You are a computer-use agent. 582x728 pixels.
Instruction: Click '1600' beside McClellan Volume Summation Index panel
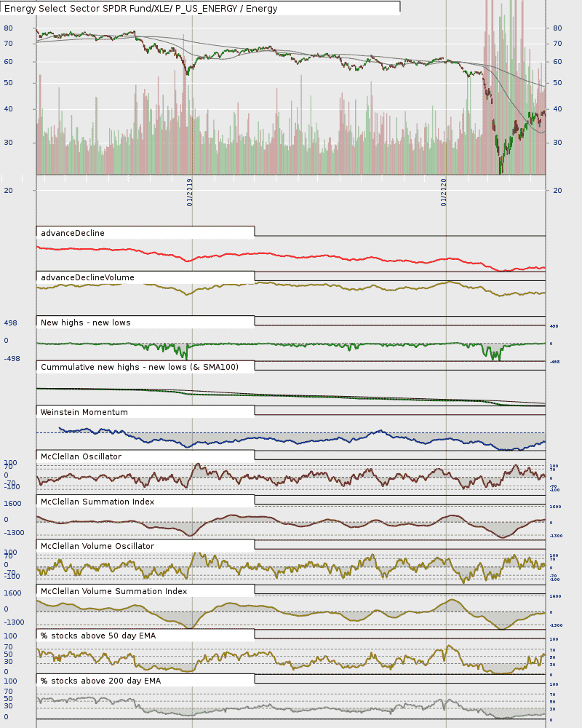[12, 593]
